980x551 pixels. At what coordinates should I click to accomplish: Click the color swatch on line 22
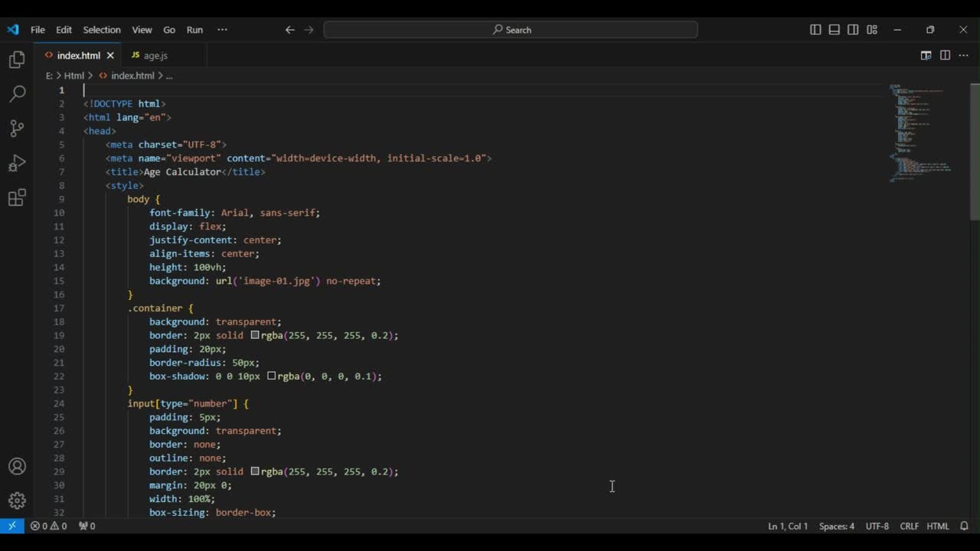272,376
